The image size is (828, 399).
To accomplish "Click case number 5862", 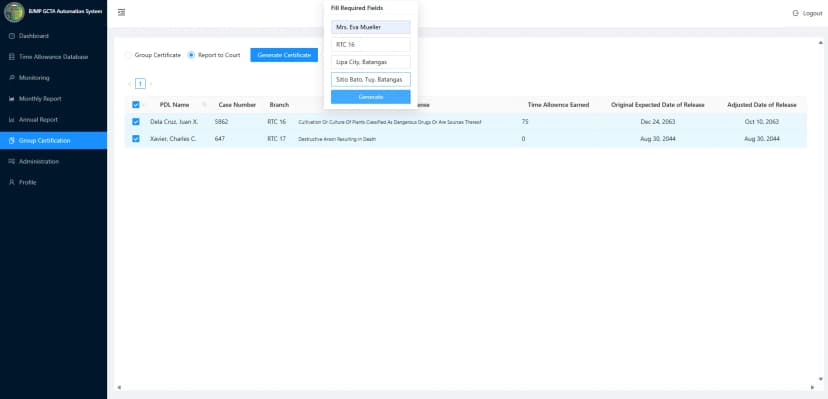I will tap(221, 122).
